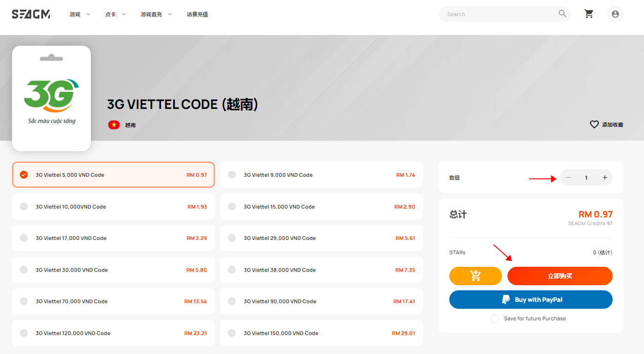Image resolution: width=644 pixels, height=354 pixels.
Task: Select 3G Viettel 120,000 VND Code
Action: point(113,333)
